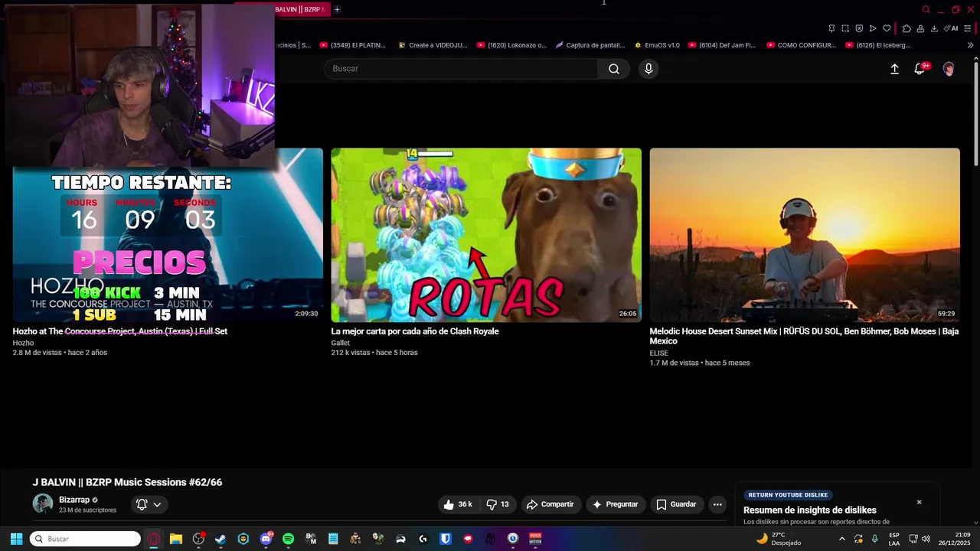
Task: Open the Hozho channel name link
Action: pos(23,343)
